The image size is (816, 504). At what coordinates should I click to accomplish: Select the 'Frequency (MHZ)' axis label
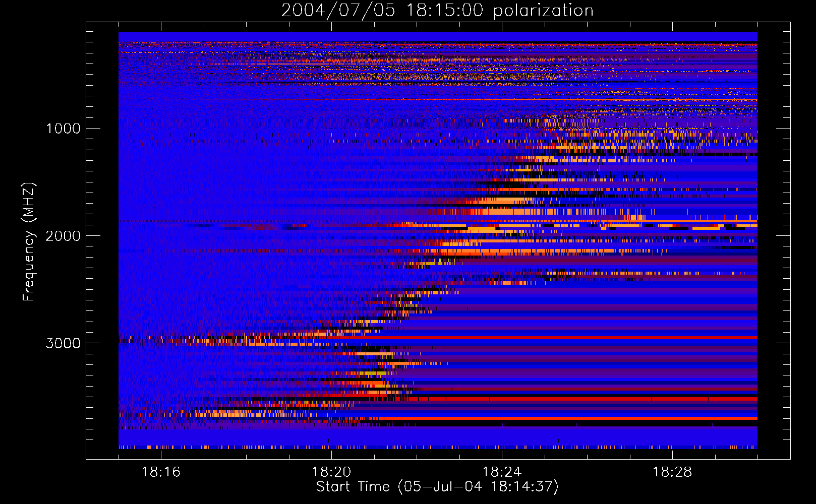28,242
